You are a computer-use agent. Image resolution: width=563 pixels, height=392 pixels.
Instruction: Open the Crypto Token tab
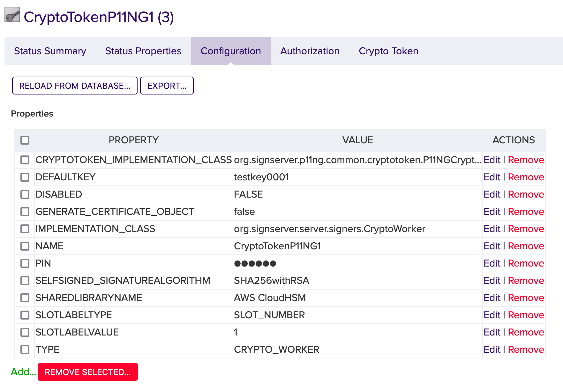coord(388,51)
